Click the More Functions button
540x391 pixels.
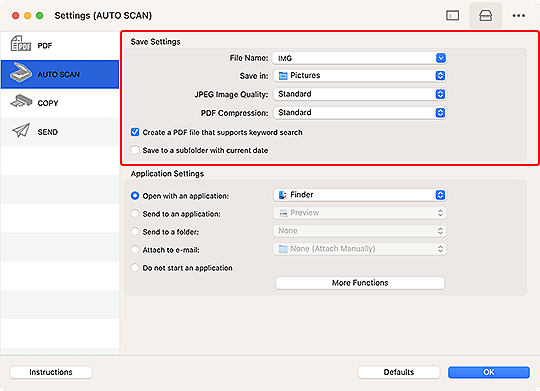click(360, 283)
